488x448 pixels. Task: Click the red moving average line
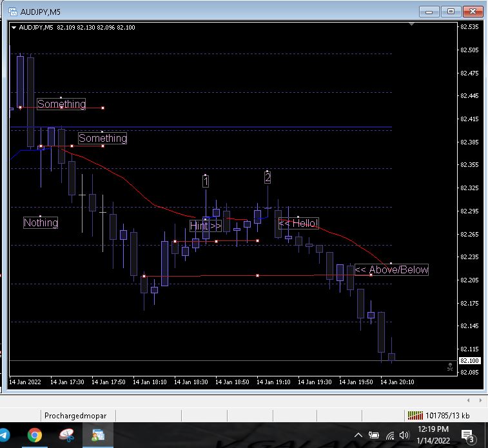(x=124, y=179)
